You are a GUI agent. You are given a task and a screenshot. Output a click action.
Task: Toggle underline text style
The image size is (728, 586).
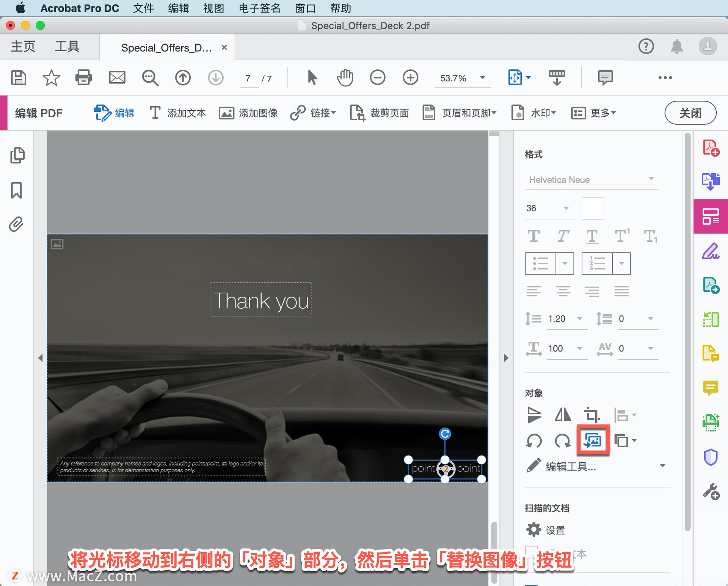(x=592, y=237)
